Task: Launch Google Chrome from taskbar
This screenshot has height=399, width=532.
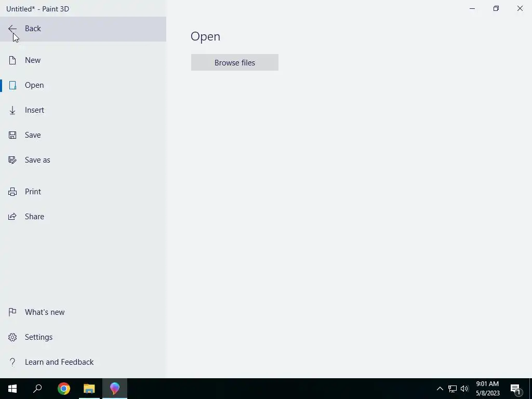Action: point(64,389)
